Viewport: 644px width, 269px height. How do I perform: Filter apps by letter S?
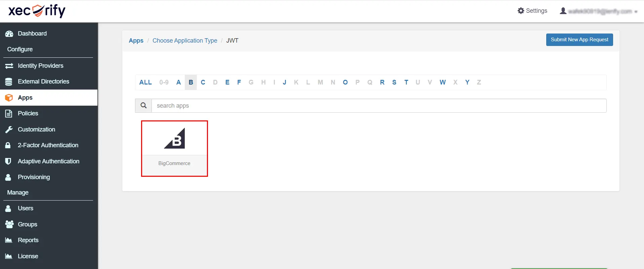coord(394,82)
